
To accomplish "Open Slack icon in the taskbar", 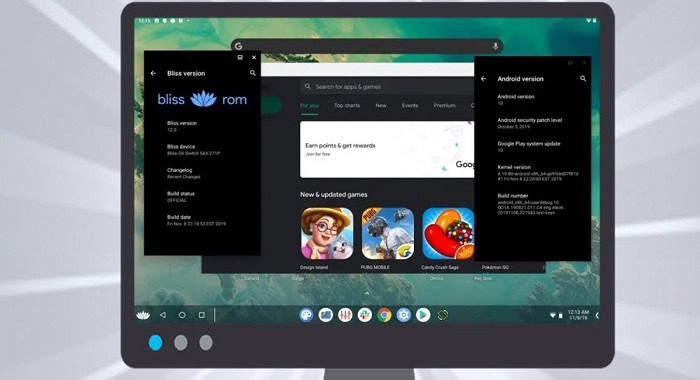I will coord(365,315).
